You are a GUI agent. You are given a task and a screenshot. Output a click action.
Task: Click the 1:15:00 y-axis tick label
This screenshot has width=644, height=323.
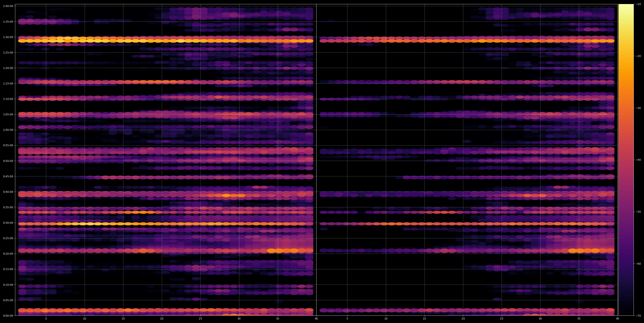click(8, 83)
